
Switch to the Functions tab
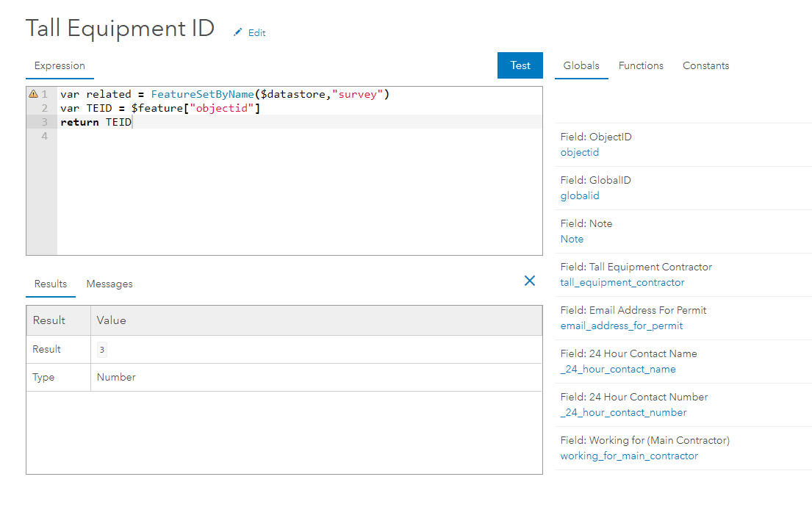point(641,65)
